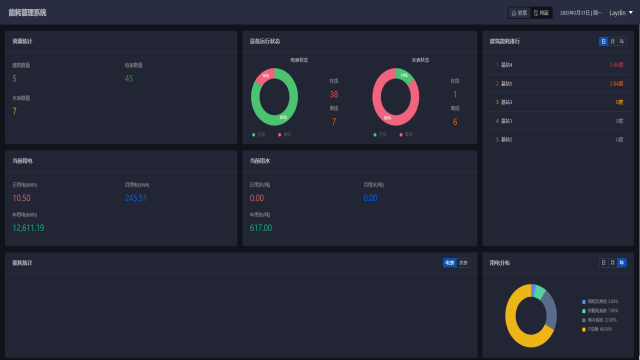
Task: Select 日 tab in building energy ranking
Action: 604,41
